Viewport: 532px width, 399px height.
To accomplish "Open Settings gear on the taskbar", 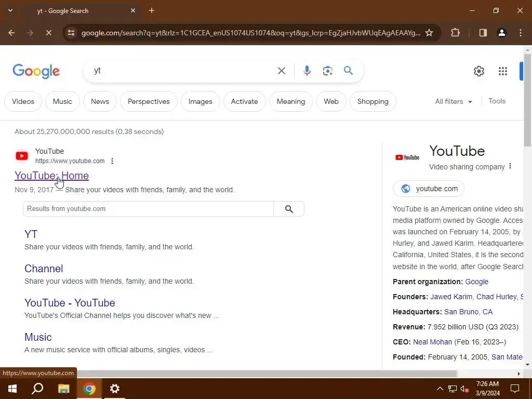I will point(115,389).
